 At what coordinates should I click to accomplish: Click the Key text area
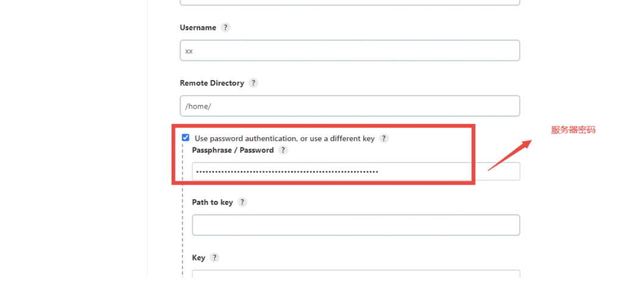click(355, 275)
